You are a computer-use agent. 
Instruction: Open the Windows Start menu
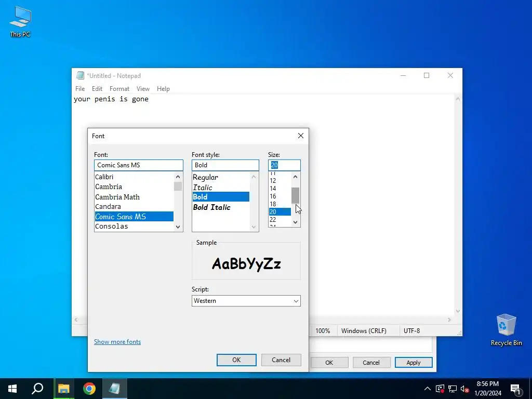coord(12,389)
